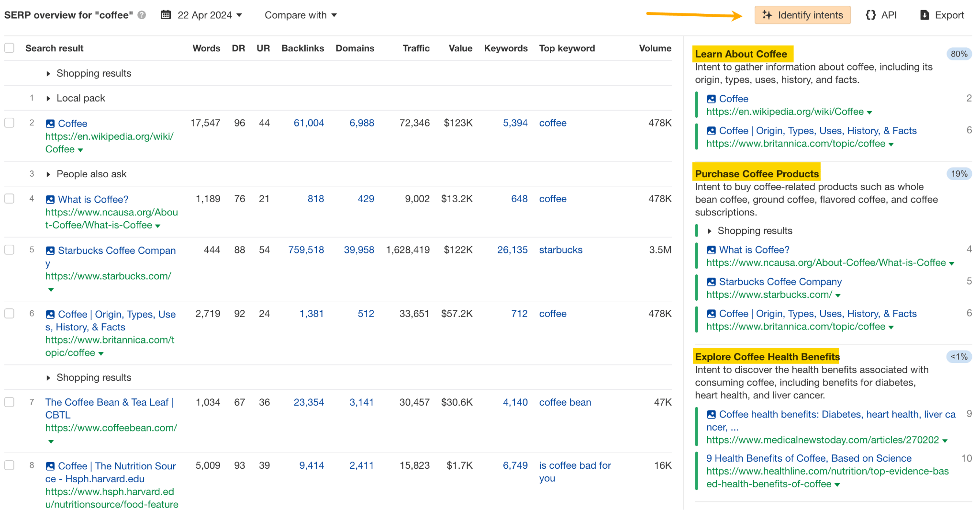Click the favicon next to the Wikipedia Coffee result
The image size is (980, 510).
click(50, 123)
